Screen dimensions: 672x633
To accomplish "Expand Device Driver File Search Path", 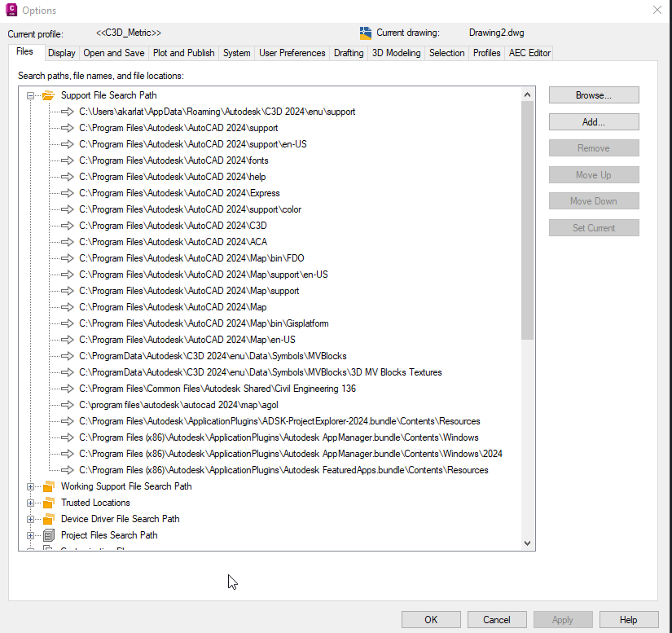I will (30, 519).
